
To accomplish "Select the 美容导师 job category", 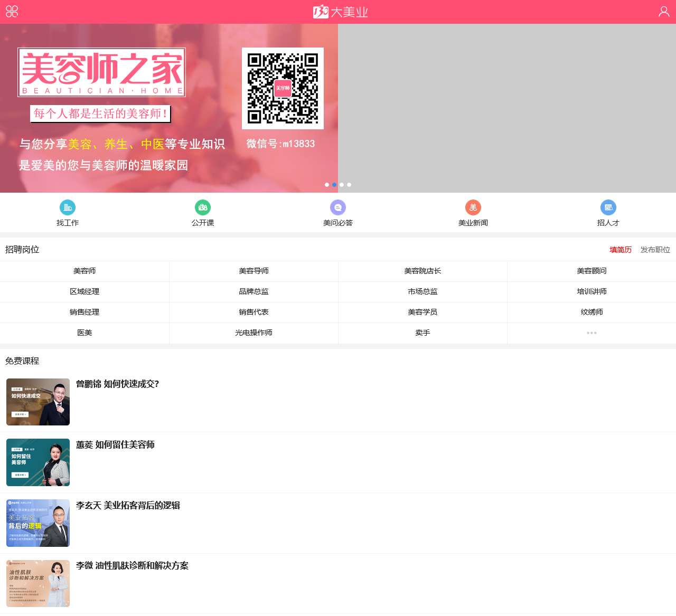I will [x=253, y=271].
